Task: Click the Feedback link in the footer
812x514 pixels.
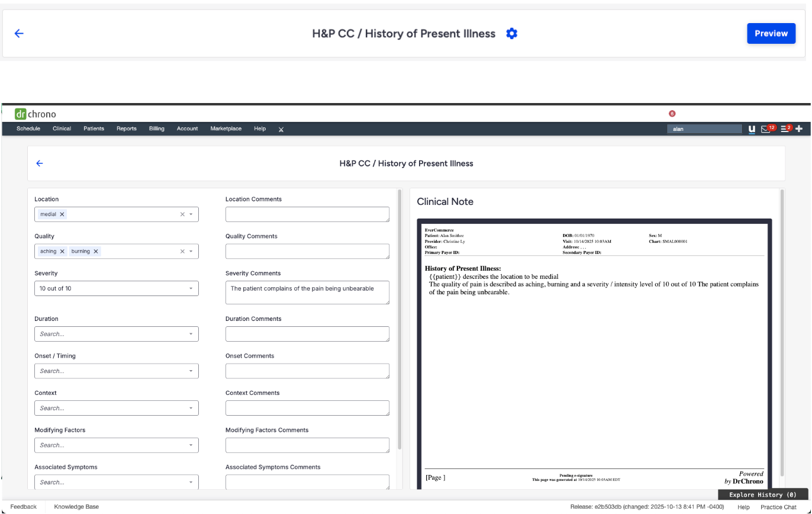Action: (x=23, y=507)
